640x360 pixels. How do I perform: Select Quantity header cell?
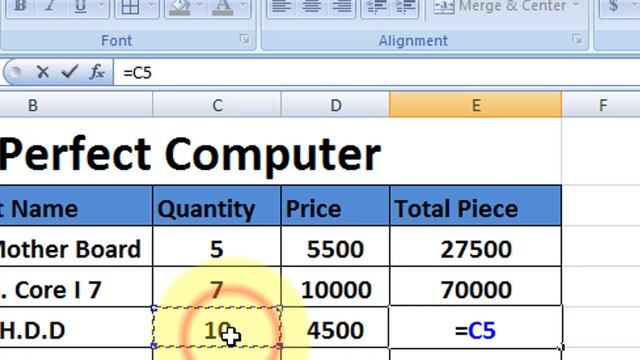click(x=217, y=206)
